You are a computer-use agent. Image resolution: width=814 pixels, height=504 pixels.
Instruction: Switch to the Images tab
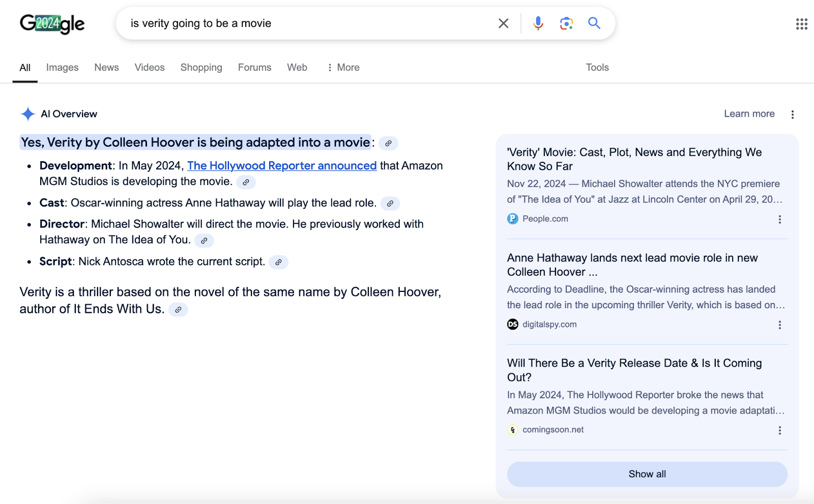(62, 67)
